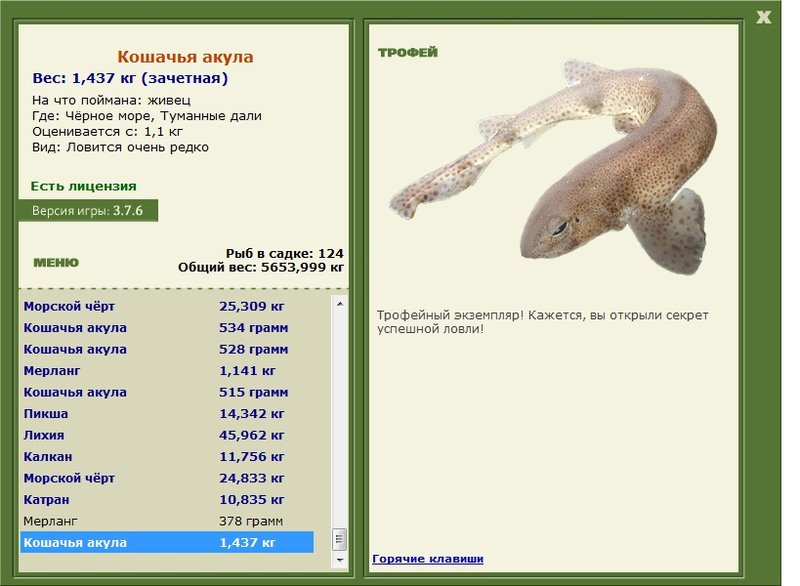Image resolution: width=800 pixels, height=586 pixels.
Task: Click Вес: 1,437 кг (зачетная) text
Action: [x=130, y=78]
